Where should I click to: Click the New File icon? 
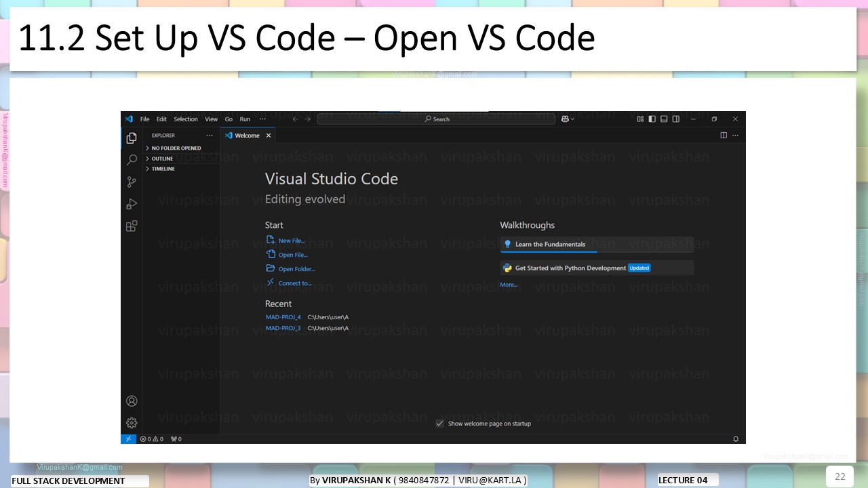tap(271, 240)
